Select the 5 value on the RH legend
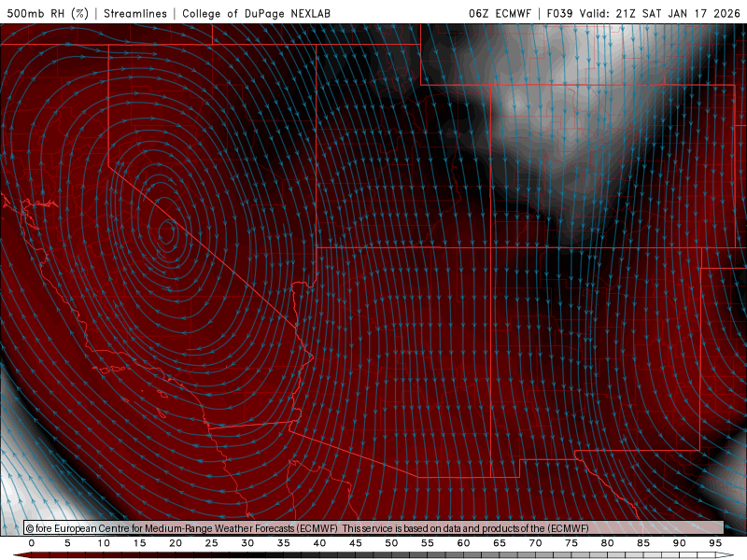This screenshot has height=560, width=747. [67, 543]
